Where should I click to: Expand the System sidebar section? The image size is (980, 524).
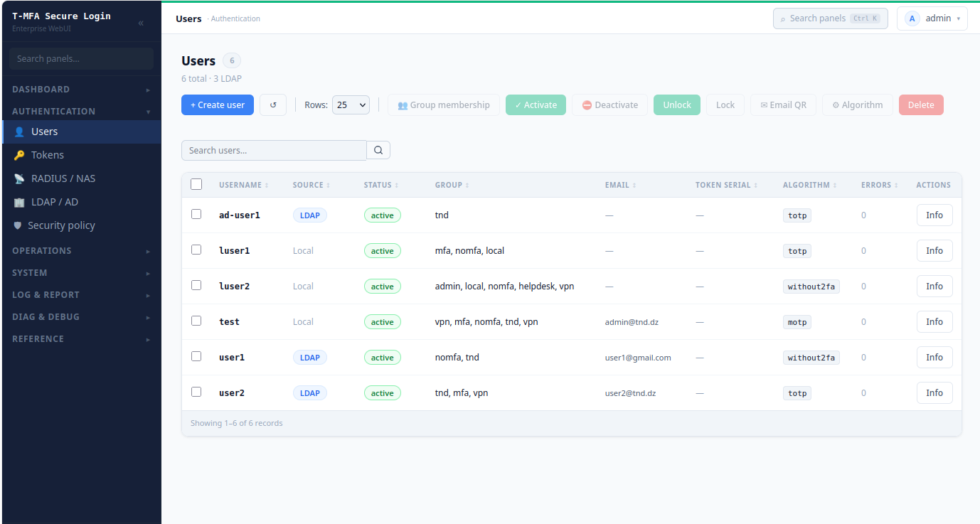80,273
